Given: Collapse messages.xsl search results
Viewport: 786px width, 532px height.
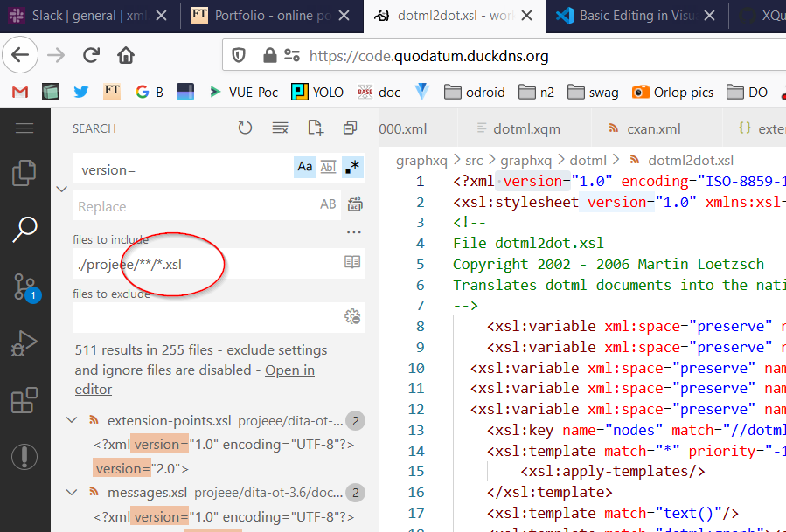Looking at the screenshot, I should [73, 493].
